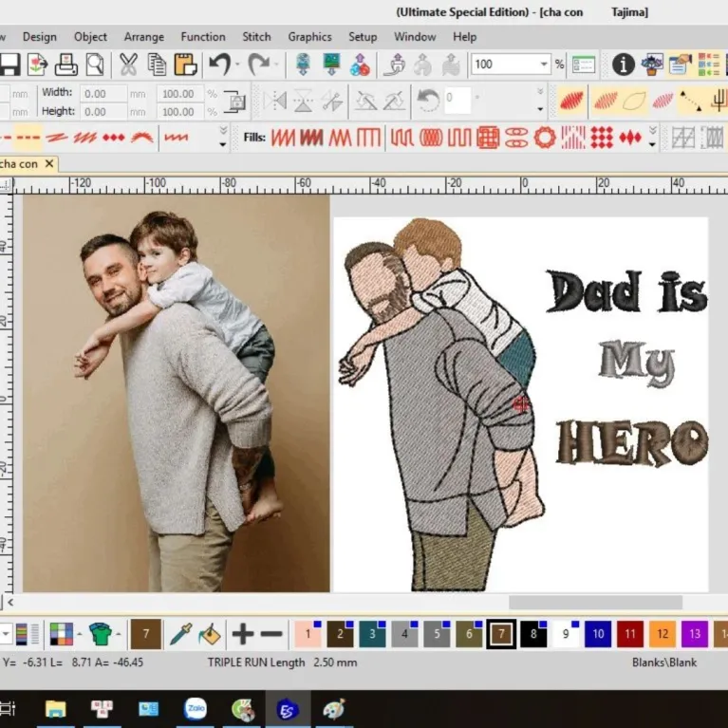Close the 'cha con' design tab

[x=49, y=163]
